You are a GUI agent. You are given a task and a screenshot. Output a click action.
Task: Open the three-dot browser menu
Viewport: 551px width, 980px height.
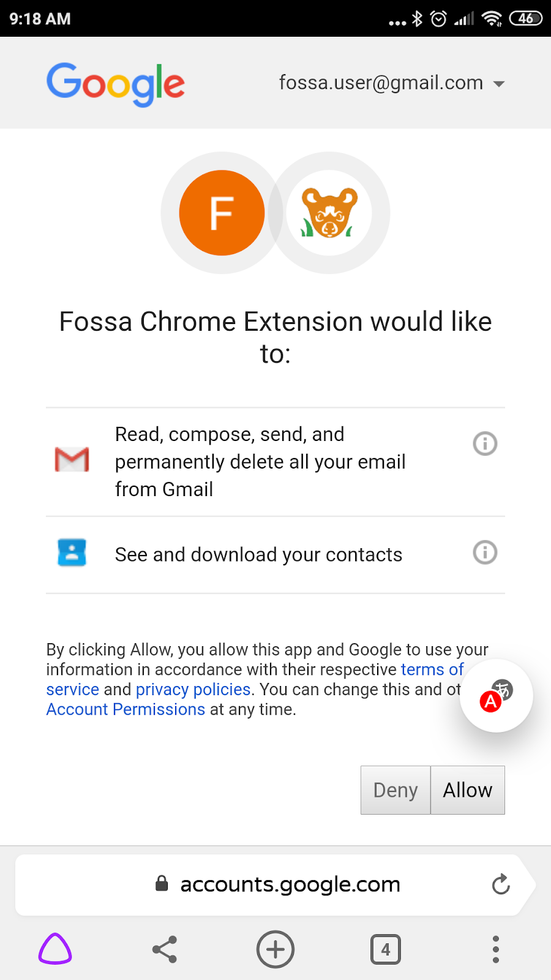pyautogui.click(x=495, y=949)
